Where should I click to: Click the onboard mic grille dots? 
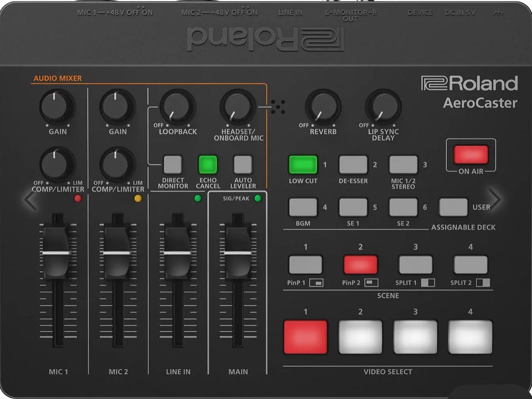click(278, 107)
